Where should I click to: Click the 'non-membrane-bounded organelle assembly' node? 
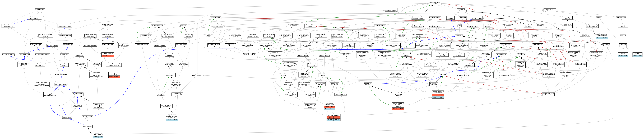(114, 65)
